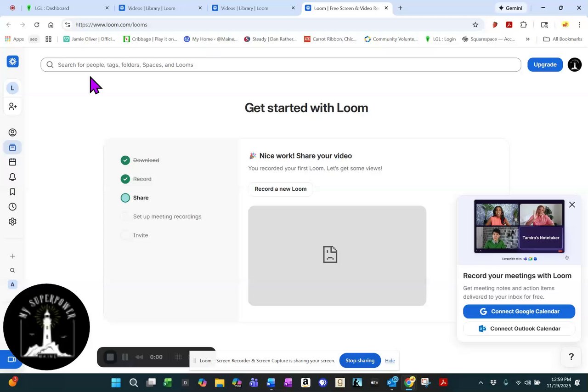Viewport: 588px width, 392px height.
Task: Click Stop sharing button
Action: click(x=360, y=361)
